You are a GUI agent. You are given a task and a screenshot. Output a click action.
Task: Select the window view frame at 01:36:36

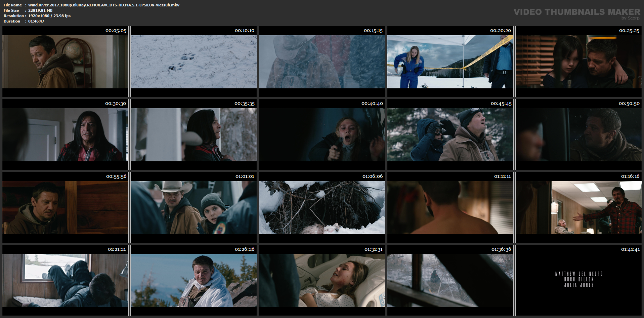tap(450, 280)
